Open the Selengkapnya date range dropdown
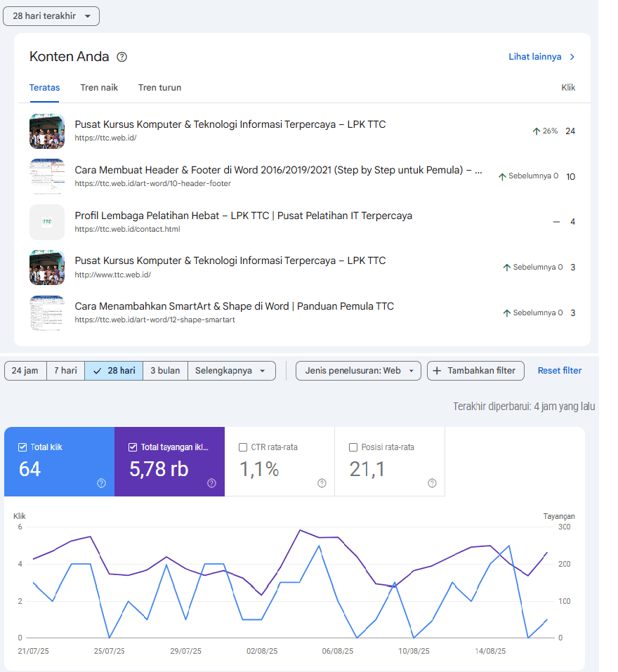618x672 pixels. (232, 371)
